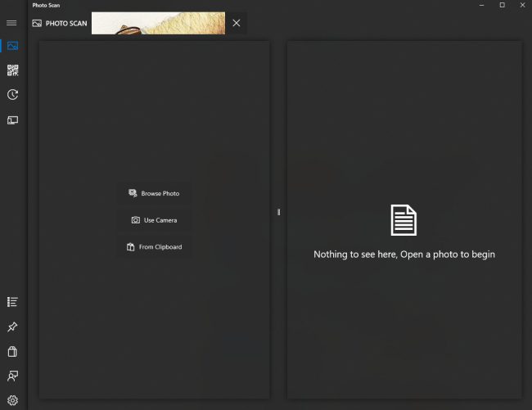Maximize the Photo Scan window
532x410 pixels.
pyautogui.click(x=503, y=5)
